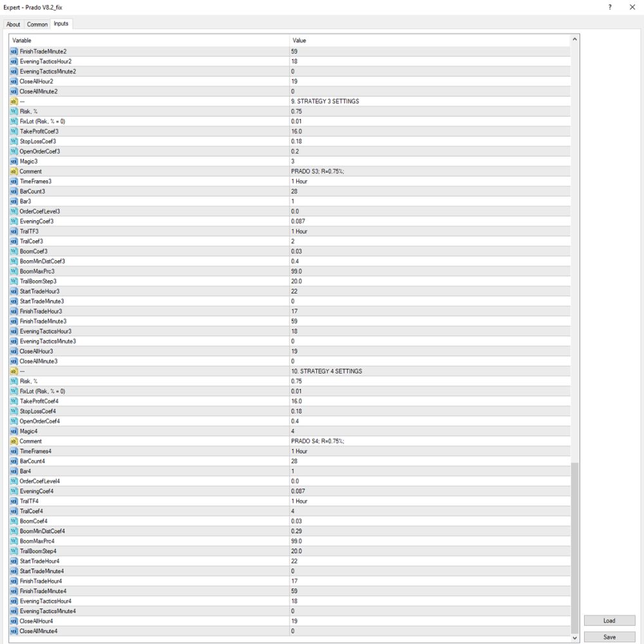Click the icon in the EveningCoef4 row

click(14, 491)
